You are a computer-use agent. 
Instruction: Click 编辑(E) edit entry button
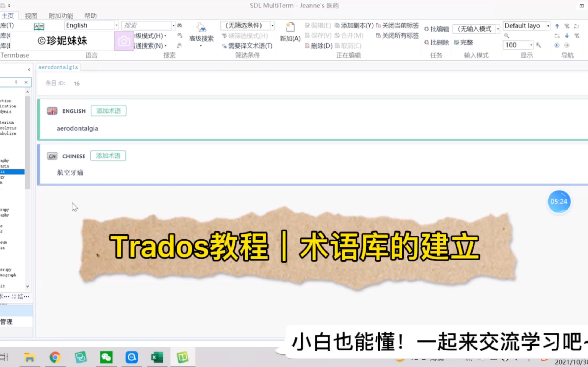[x=318, y=25]
